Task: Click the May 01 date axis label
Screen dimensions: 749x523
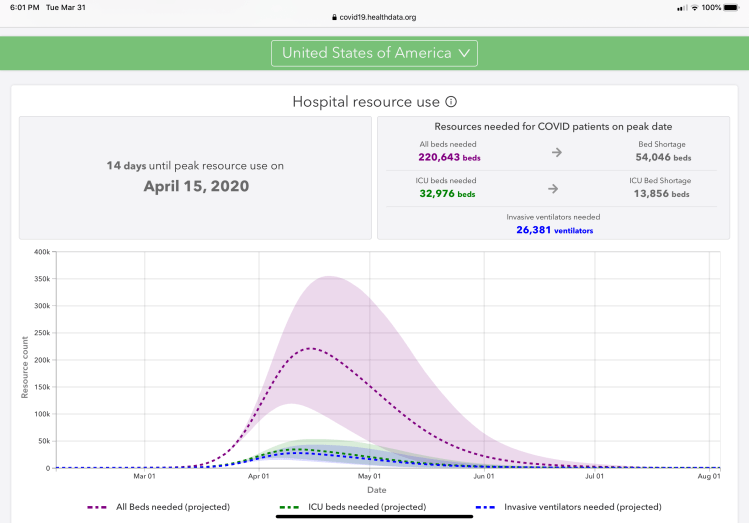Action: 370,478
